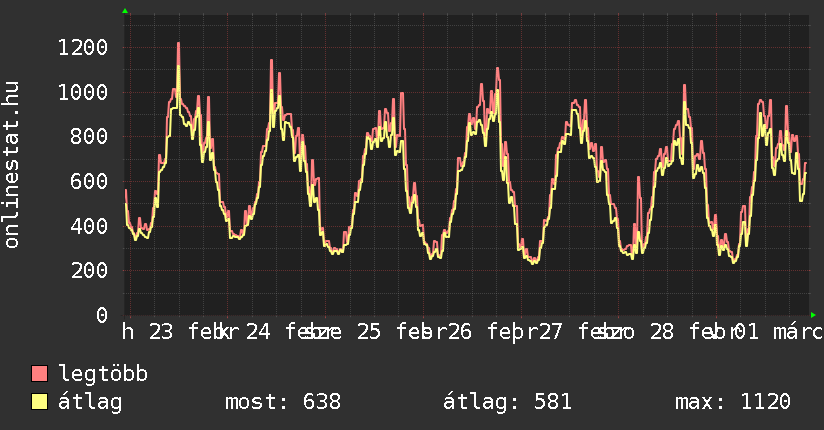Select the átlag legend label

89,402
